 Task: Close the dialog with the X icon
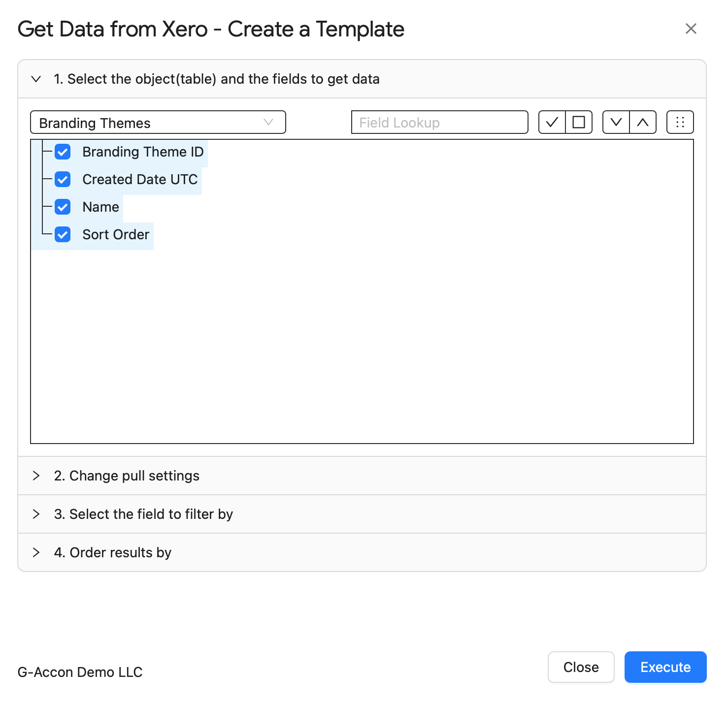691,29
